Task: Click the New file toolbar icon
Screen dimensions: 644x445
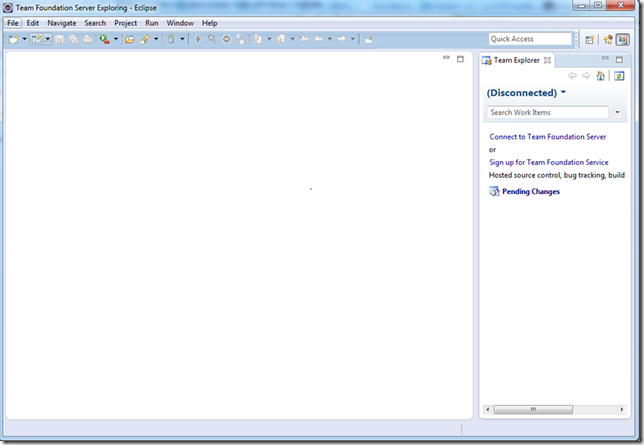Action: coord(13,39)
